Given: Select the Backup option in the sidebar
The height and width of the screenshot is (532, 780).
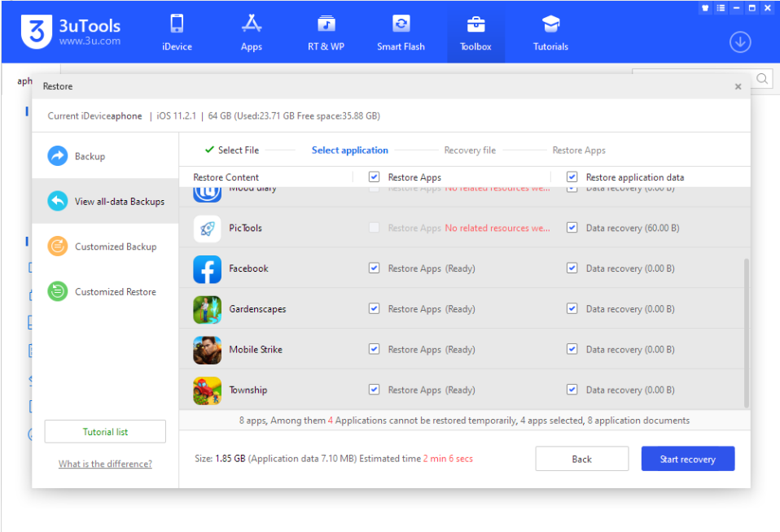Looking at the screenshot, I should point(90,156).
